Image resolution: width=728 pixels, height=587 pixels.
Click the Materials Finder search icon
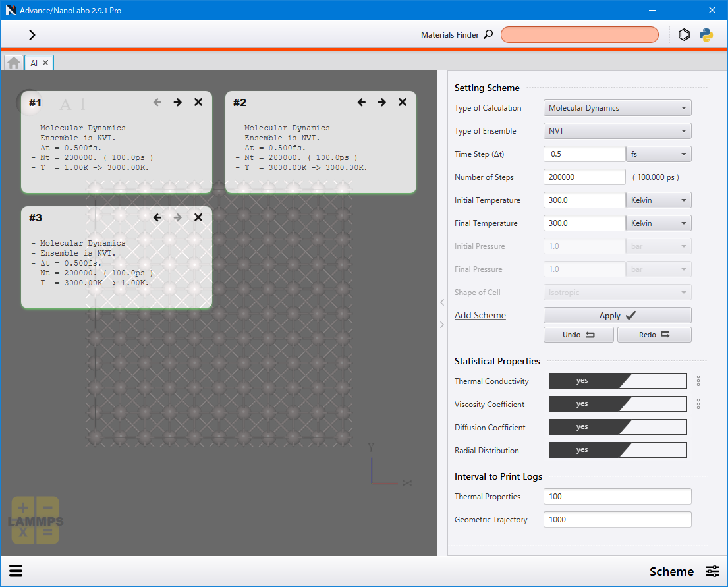pos(488,34)
